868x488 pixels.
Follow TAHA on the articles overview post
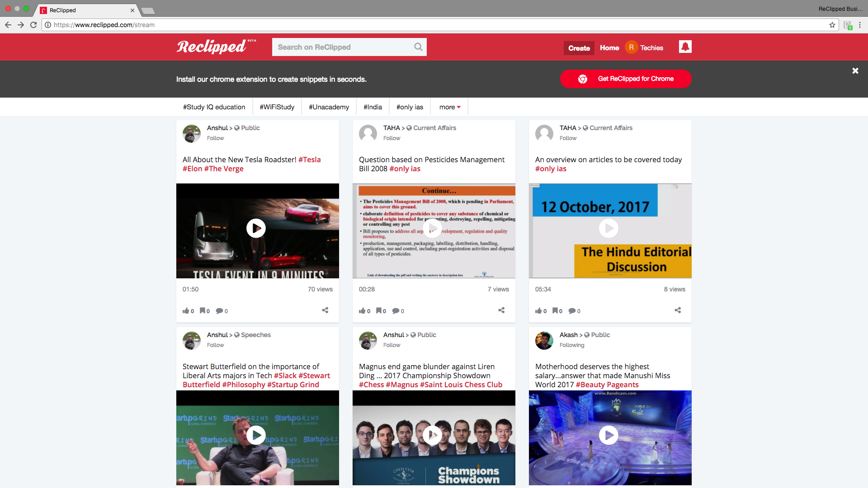(568, 138)
